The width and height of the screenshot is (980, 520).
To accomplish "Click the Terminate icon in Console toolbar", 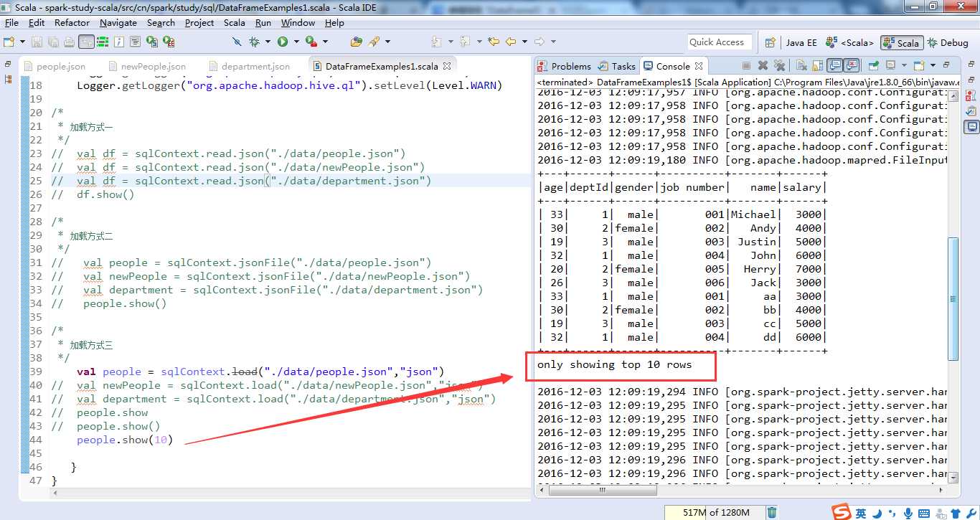I will point(746,65).
